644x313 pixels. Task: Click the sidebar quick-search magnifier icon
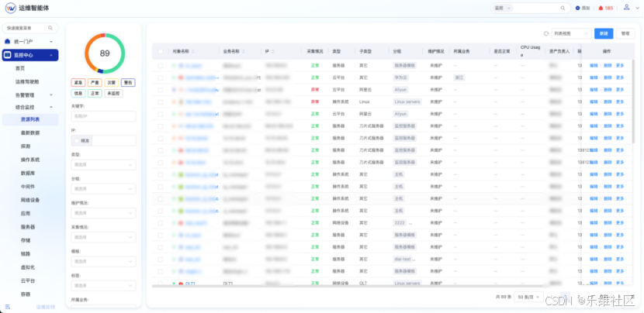(50, 28)
